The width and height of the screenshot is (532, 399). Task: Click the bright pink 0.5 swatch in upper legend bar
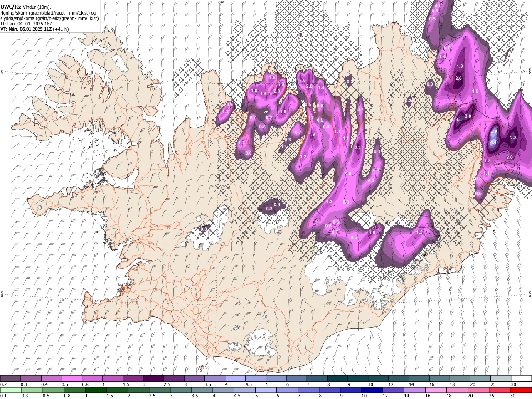71,379
